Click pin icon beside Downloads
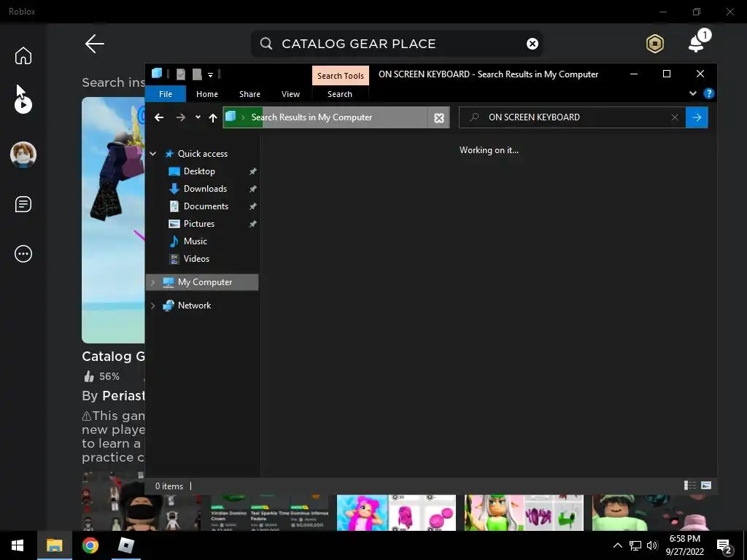The width and height of the screenshot is (747, 560). click(x=252, y=189)
